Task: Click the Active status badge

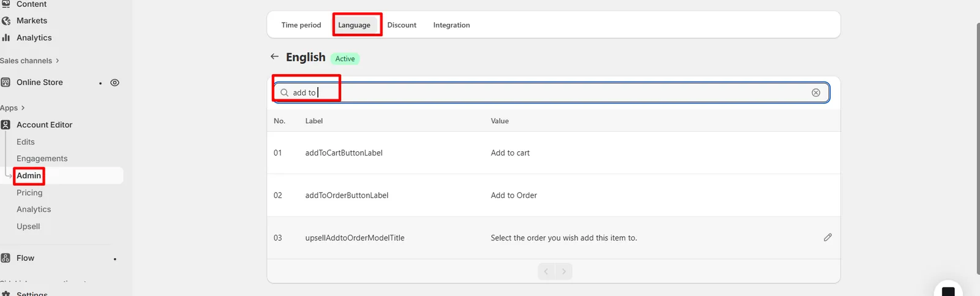Action: pos(345,59)
